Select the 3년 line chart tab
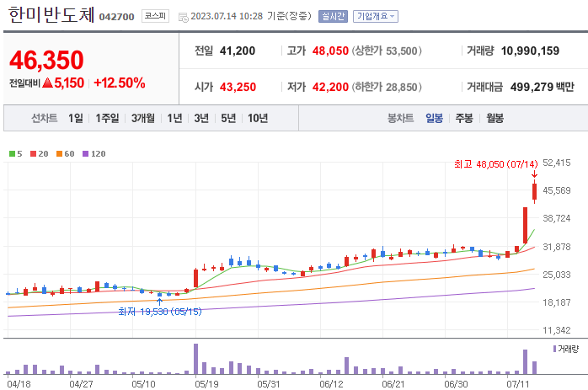 point(201,119)
